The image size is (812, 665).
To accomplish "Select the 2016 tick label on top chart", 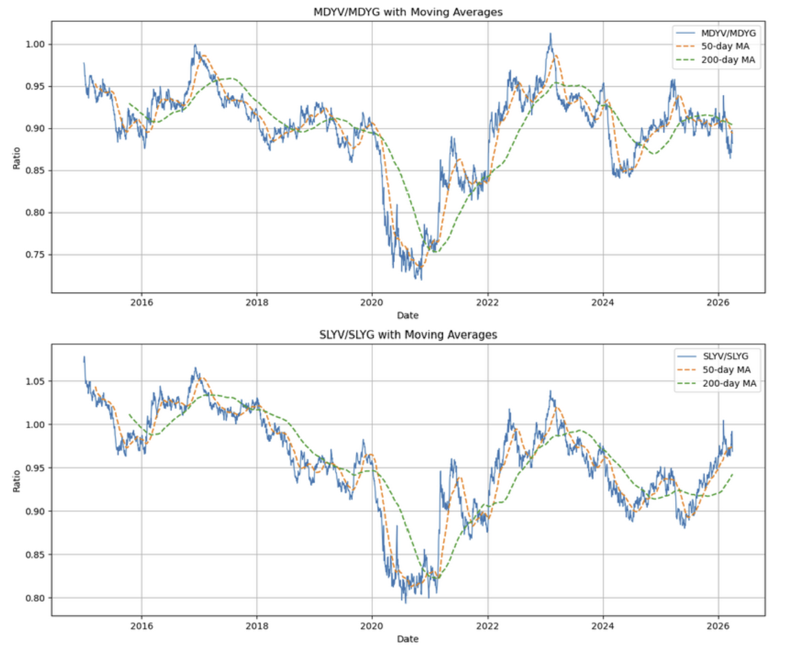I will point(142,303).
